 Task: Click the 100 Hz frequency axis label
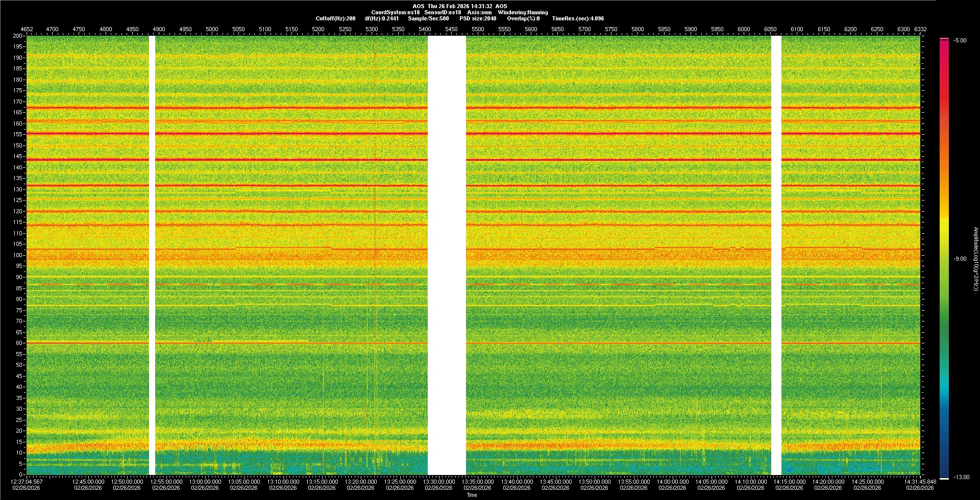coord(18,255)
